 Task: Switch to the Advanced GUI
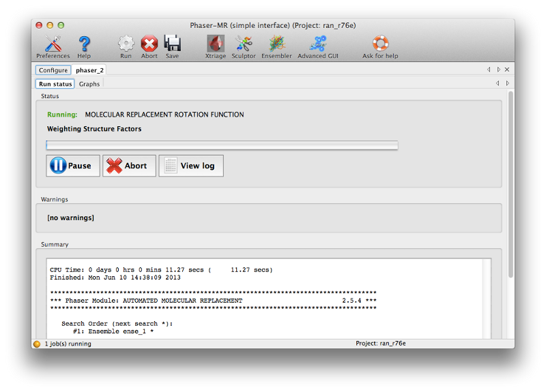317,45
